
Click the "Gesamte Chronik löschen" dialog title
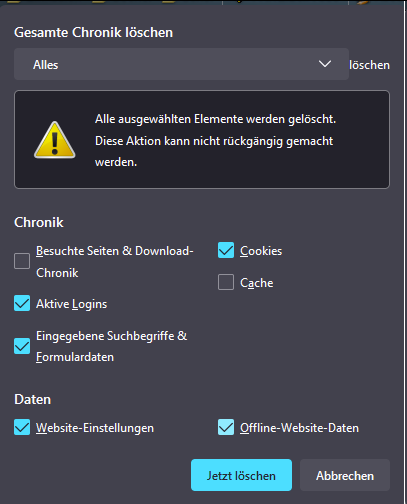tap(94, 32)
